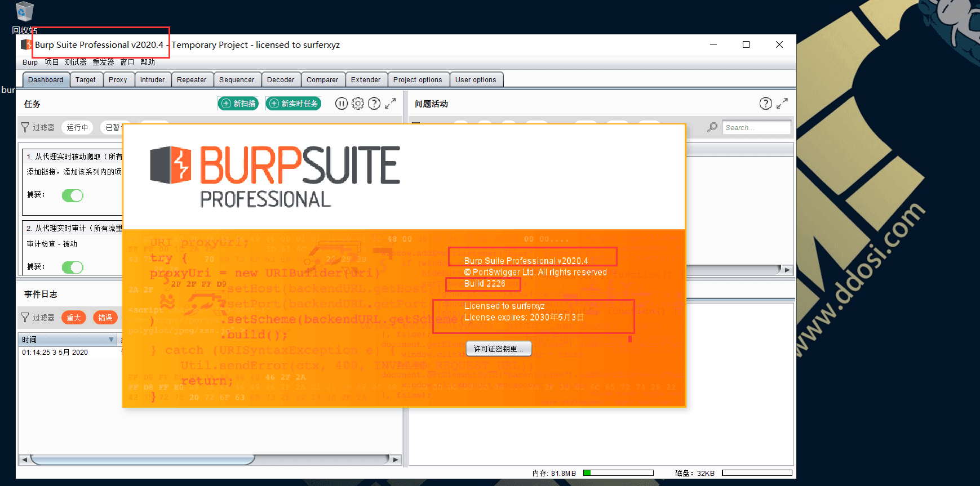Switch to the Intruder tab
The width and height of the screenshot is (980, 486).
pyautogui.click(x=152, y=80)
